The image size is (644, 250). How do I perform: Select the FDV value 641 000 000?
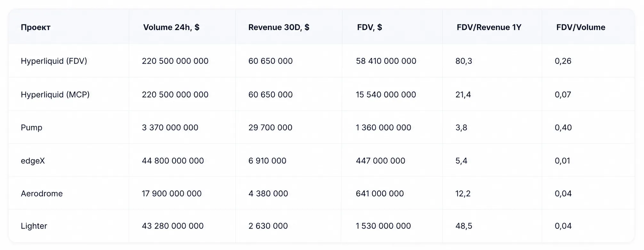tap(380, 194)
